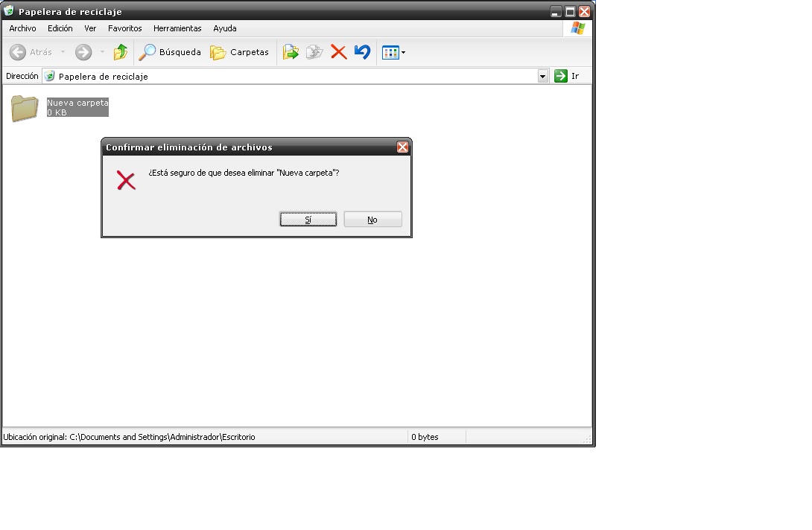Open the Herramientas menu
The height and width of the screenshot is (530, 812).
(x=177, y=28)
